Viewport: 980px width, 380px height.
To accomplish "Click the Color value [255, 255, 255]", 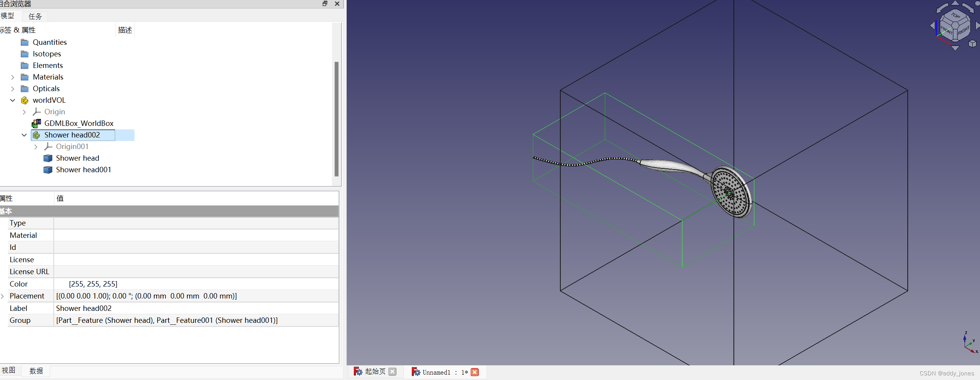I will [x=93, y=284].
